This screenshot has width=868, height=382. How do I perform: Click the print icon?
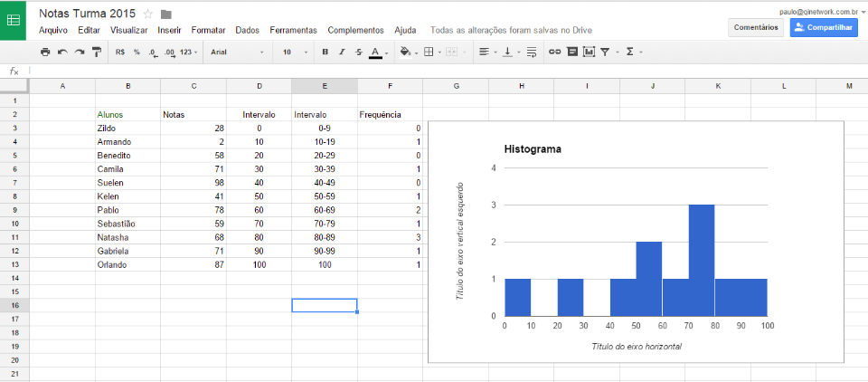45,52
